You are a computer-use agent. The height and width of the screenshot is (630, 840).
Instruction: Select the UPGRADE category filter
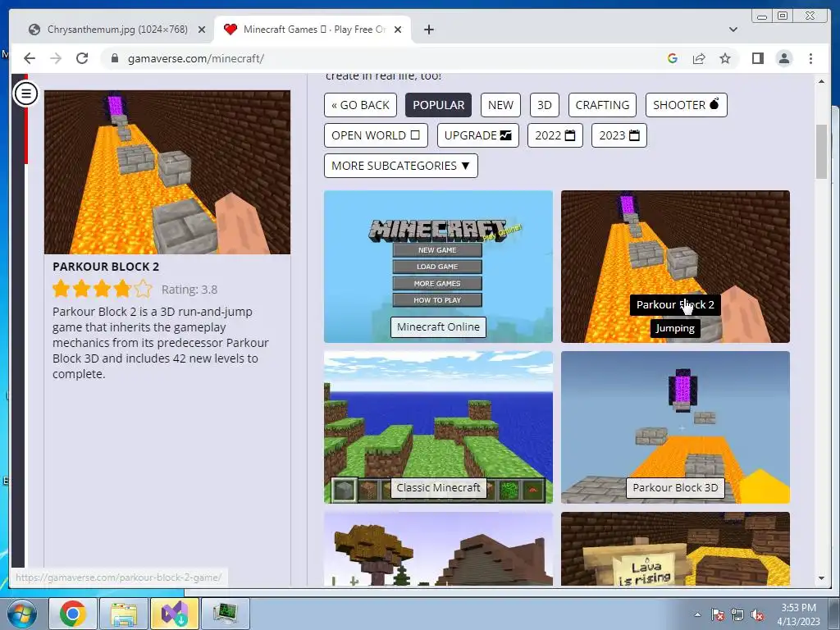478,135
